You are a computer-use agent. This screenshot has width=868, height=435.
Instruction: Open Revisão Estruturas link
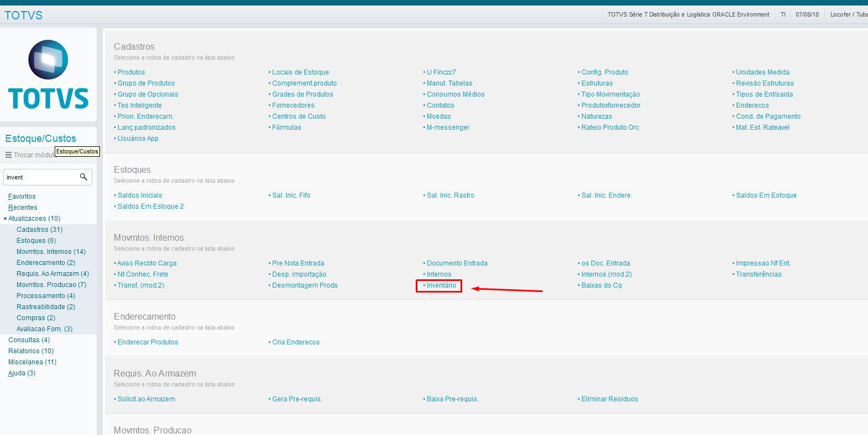(x=765, y=83)
